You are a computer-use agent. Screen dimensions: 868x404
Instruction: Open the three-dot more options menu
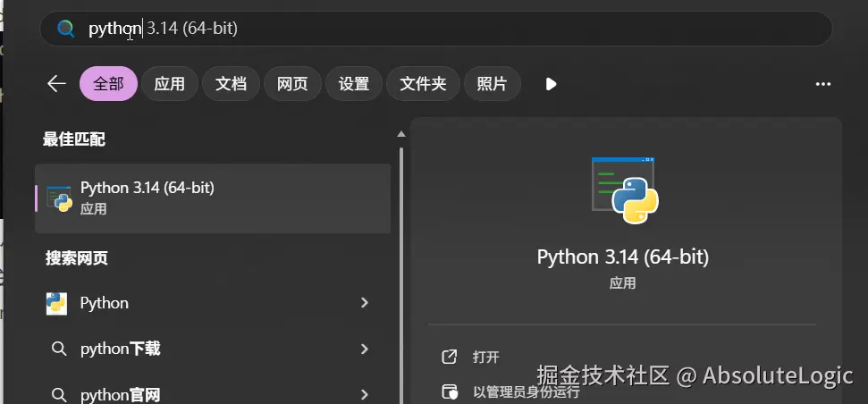[823, 84]
